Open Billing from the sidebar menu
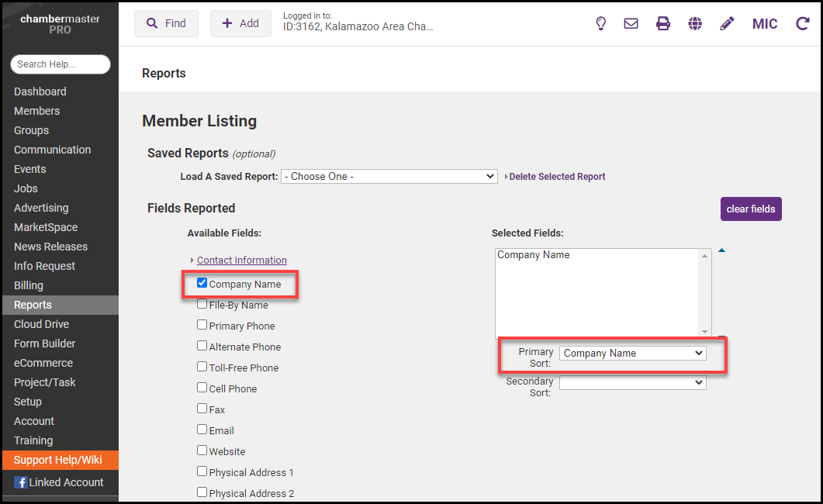The height and width of the screenshot is (504, 823). tap(29, 285)
